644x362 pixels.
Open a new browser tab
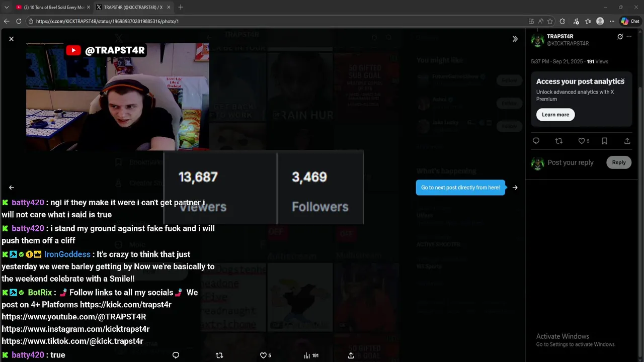pyautogui.click(x=181, y=7)
